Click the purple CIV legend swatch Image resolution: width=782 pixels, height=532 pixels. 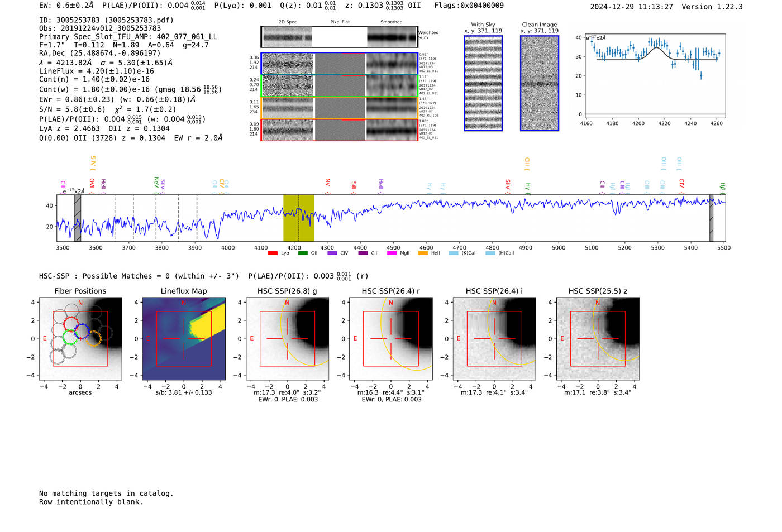332,253
